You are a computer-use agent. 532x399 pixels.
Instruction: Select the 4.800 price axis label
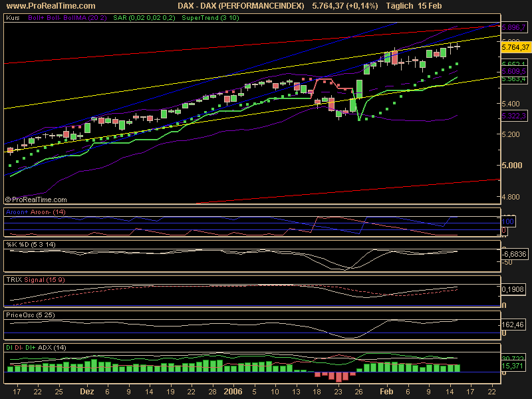click(x=511, y=197)
